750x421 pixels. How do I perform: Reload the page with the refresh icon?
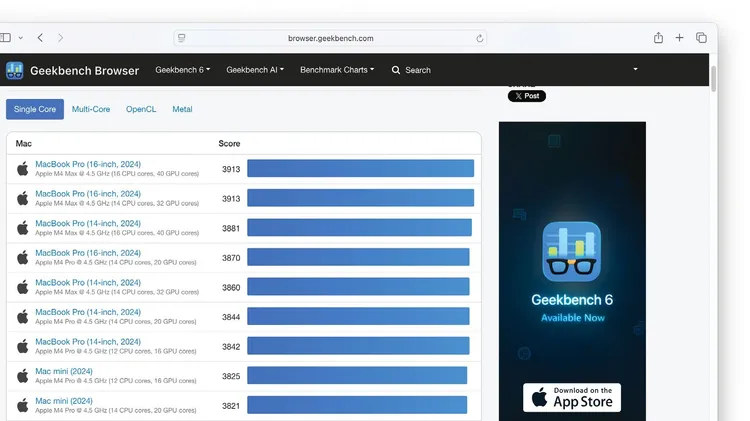479,38
